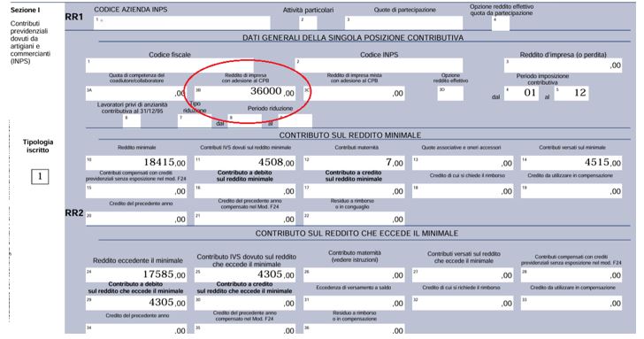The height and width of the screenshot is (339, 644).
Task: Select the Attività particolari box
Action: [x=308, y=23]
